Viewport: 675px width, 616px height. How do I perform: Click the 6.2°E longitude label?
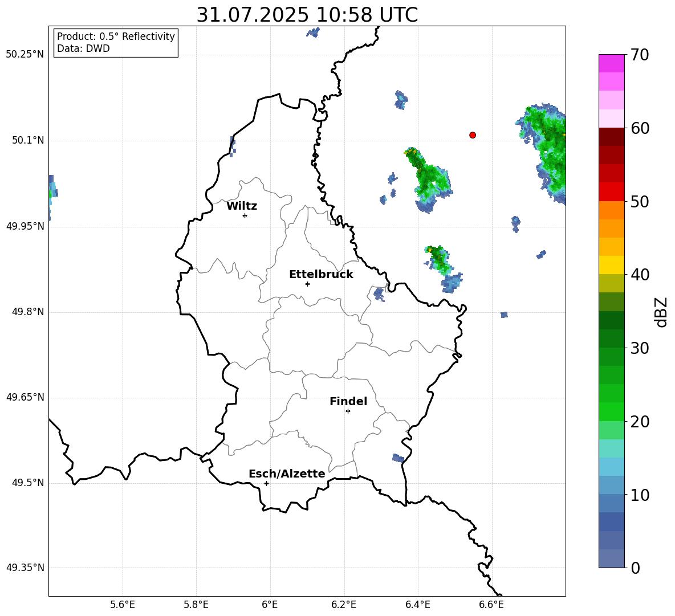point(344,605)
